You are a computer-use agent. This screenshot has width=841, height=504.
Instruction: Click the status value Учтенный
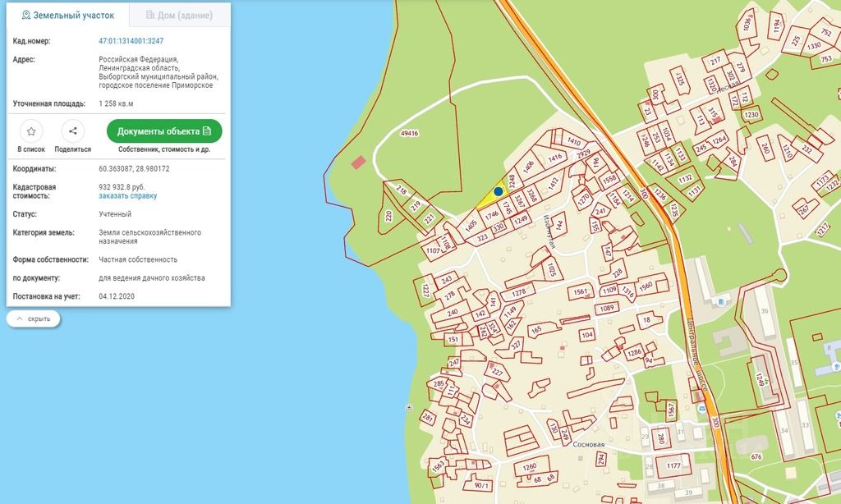pos(115,214)
